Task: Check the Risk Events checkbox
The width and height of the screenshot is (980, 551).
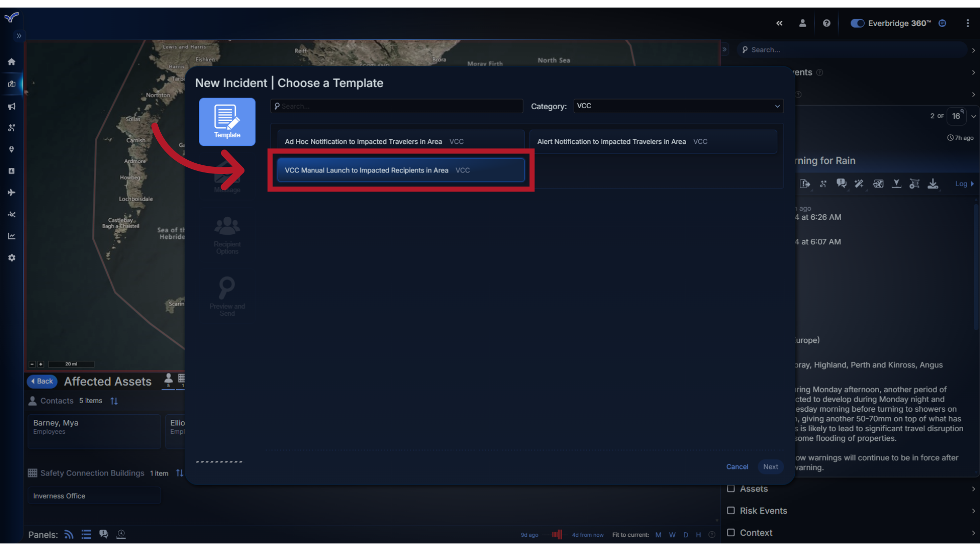Action: click(x=731, y=511)
